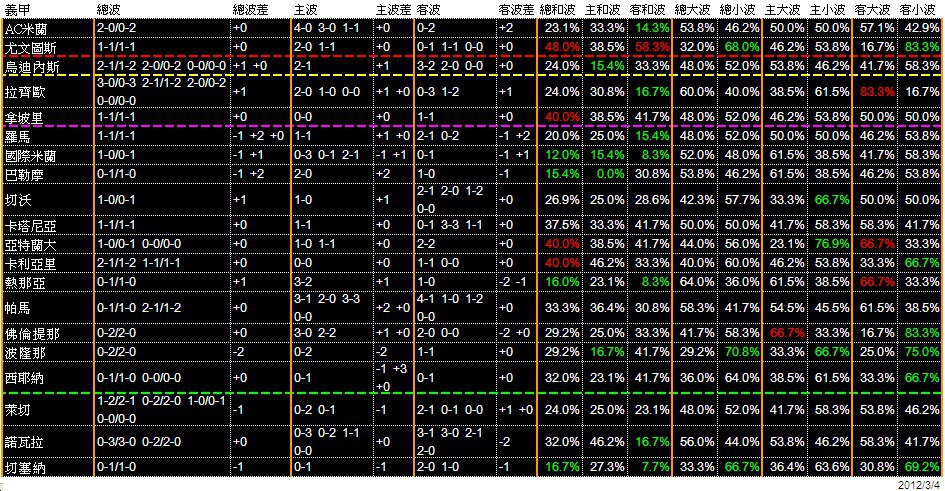Select the 西耶納 team name
945x491 pixels.
click(x=24, y=378)
